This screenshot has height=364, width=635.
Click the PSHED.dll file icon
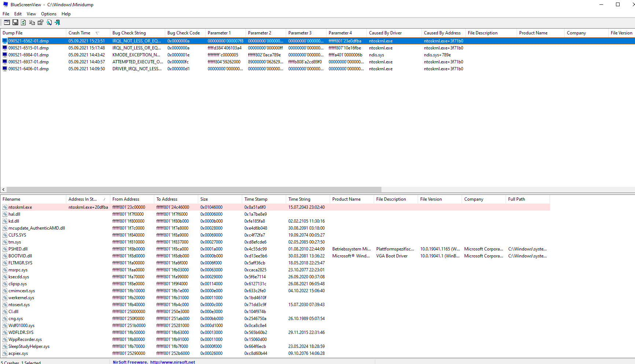[x=5, y=249]
